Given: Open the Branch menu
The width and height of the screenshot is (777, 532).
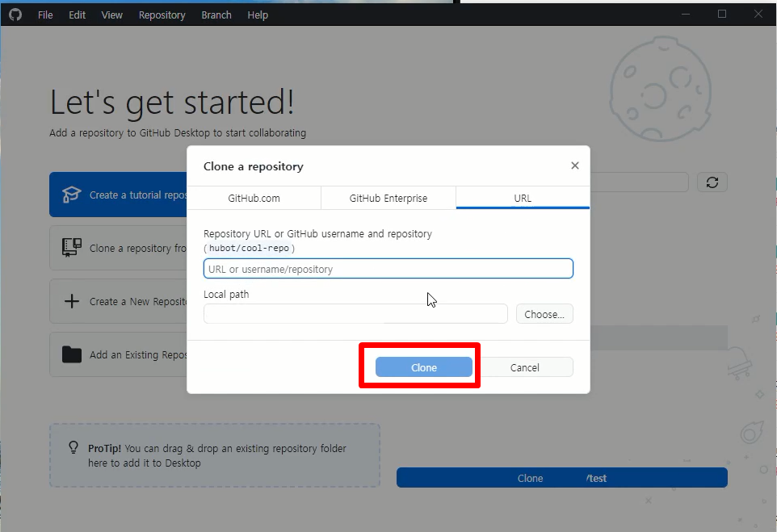Looking at the screenshot, I should [216, 15].
